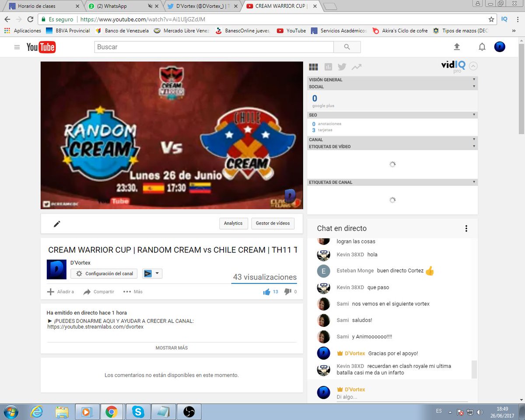Open BBVA Provincial bookmark

click(x=67, y=31)
